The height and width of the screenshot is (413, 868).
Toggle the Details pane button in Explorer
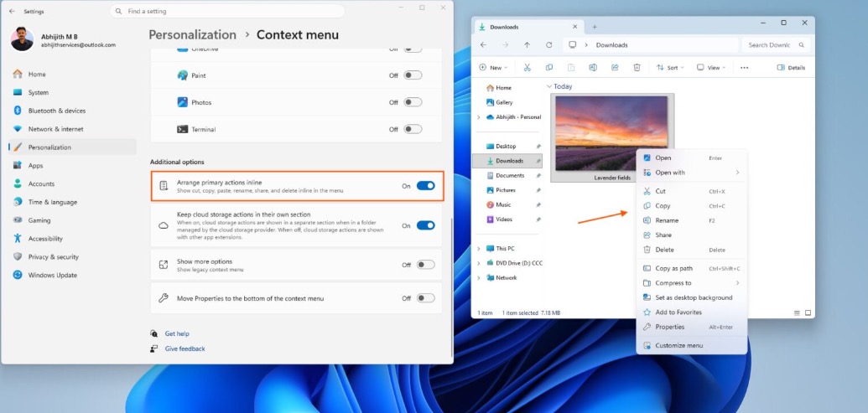pos(791,68)
